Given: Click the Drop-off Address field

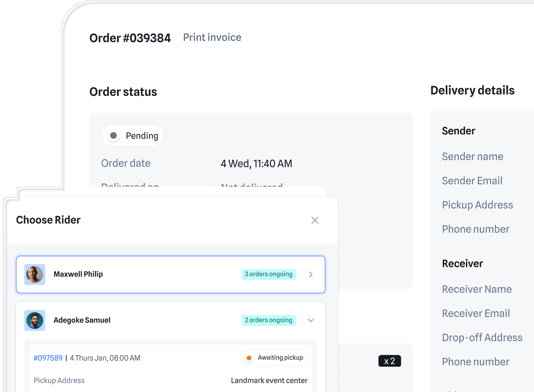Looking at the screenshot, I should click(x=482, y=338).
